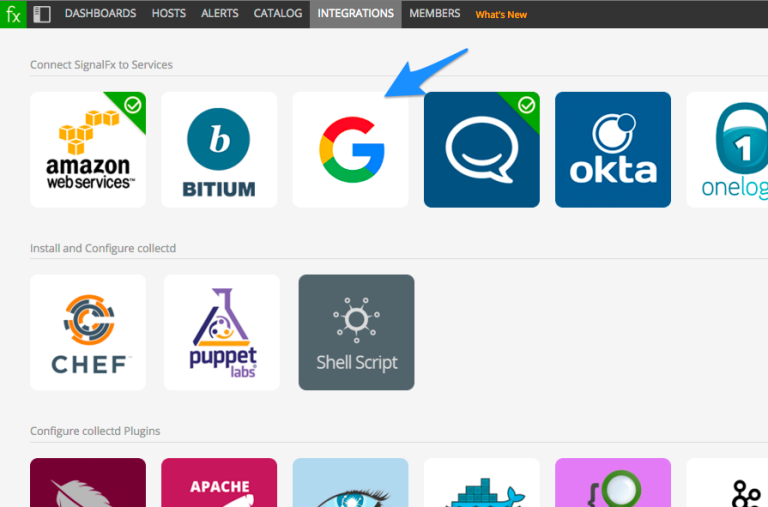
Task: Open the Amazon Web Services integration tile
Action: [88, 149]
